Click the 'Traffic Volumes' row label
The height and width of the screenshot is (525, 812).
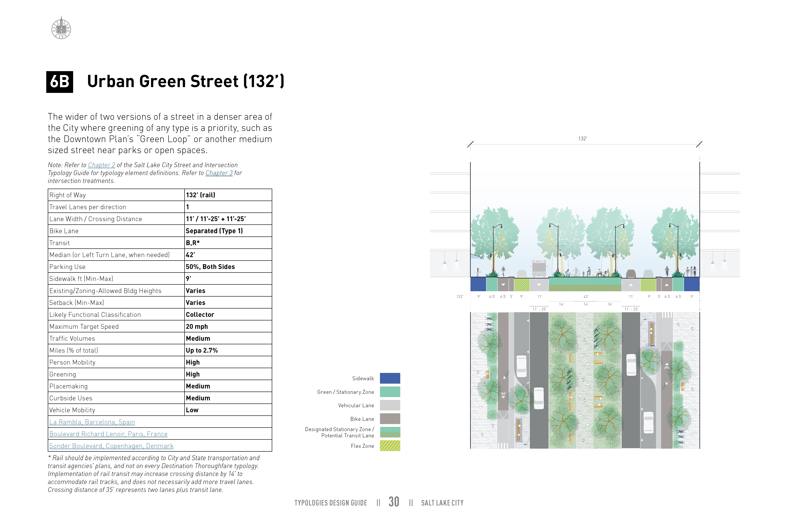pos(72,338)
